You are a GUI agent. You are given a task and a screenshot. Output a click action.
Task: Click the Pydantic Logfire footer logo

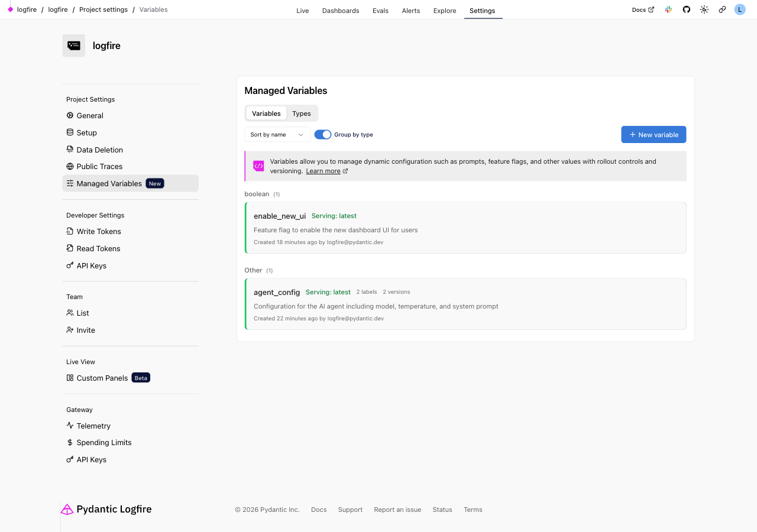106,509
